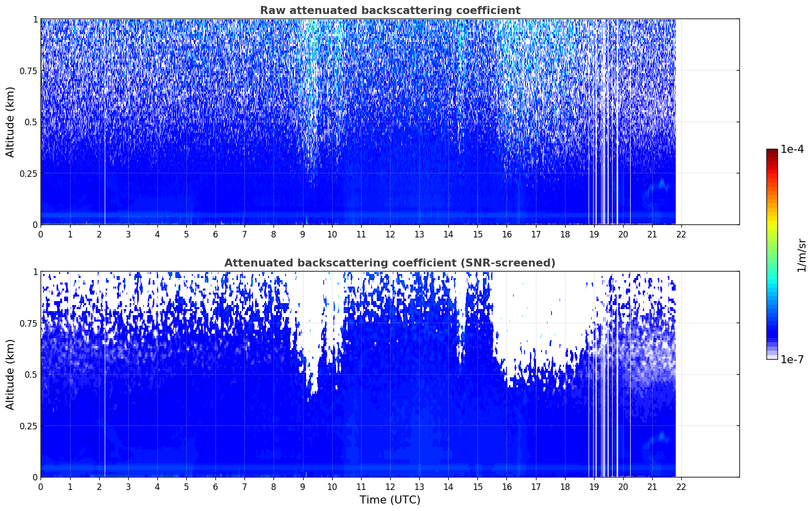Click the 'Raw attenuated backscattering coefficient' title
The image size is (812, 511).
point(390,11)
